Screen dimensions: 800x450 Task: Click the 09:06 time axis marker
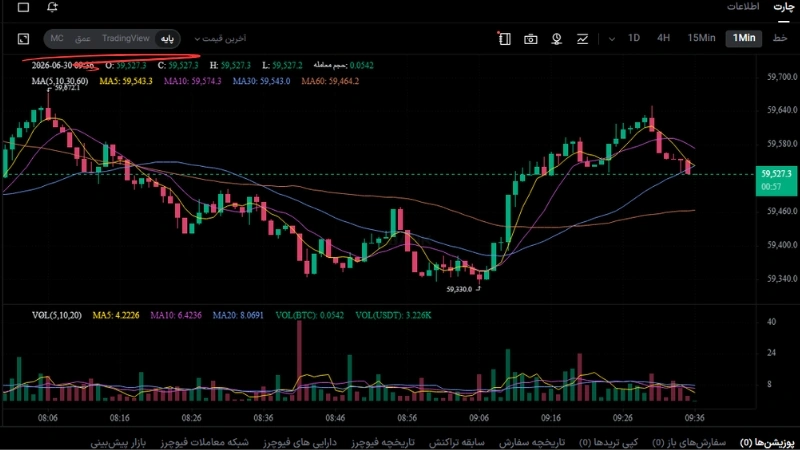click(479, 417)
